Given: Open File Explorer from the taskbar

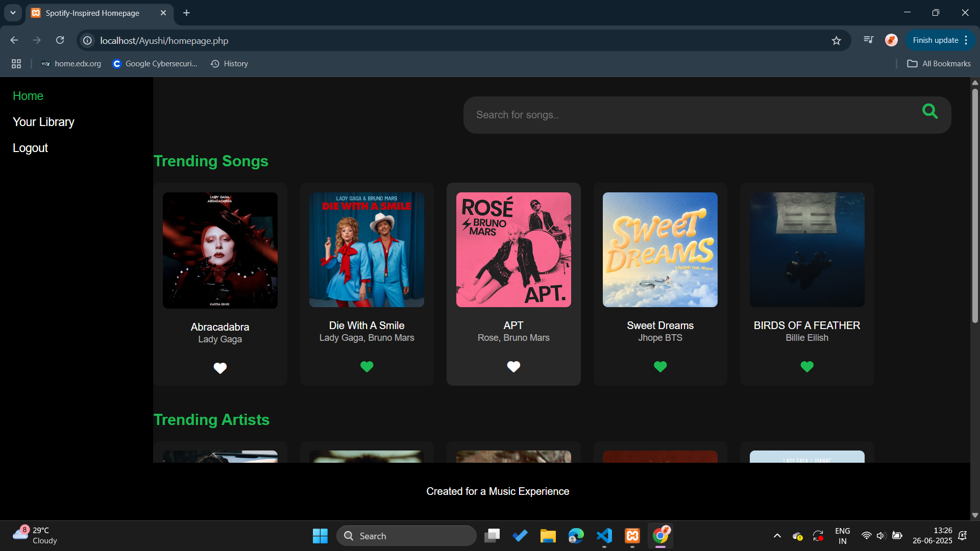Looking at the screenshot, I should tap(548, 536).
